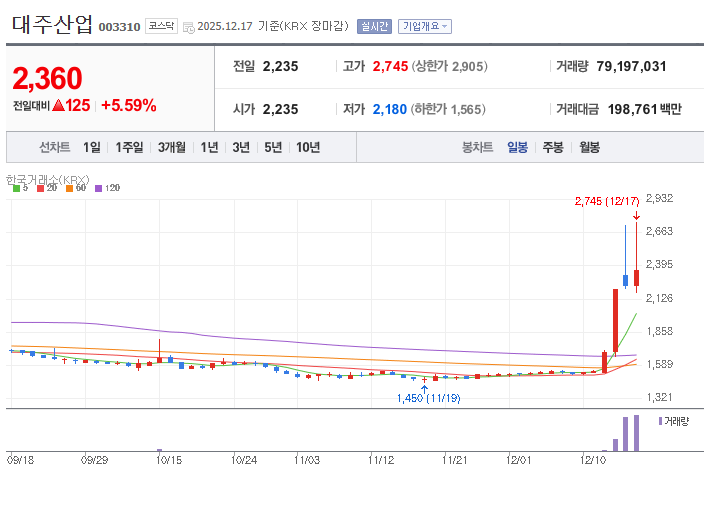Switch to 일봉 candle chart

pos(517,147)
